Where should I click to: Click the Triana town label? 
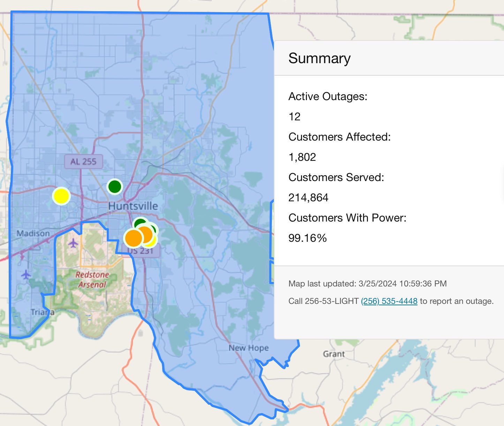point(42,312)
